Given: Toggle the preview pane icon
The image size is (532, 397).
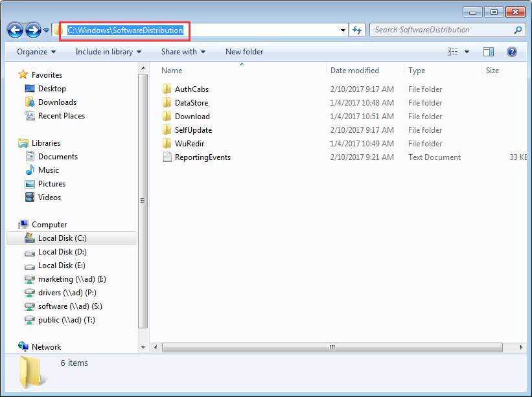Looking at the screenshot, I should pyautogui.click(x=489, y=52).
